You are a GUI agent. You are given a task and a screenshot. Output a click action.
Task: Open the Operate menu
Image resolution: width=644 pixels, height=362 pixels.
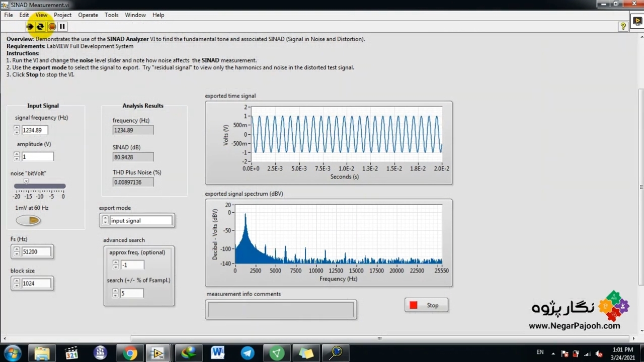(x=88, y=15)
